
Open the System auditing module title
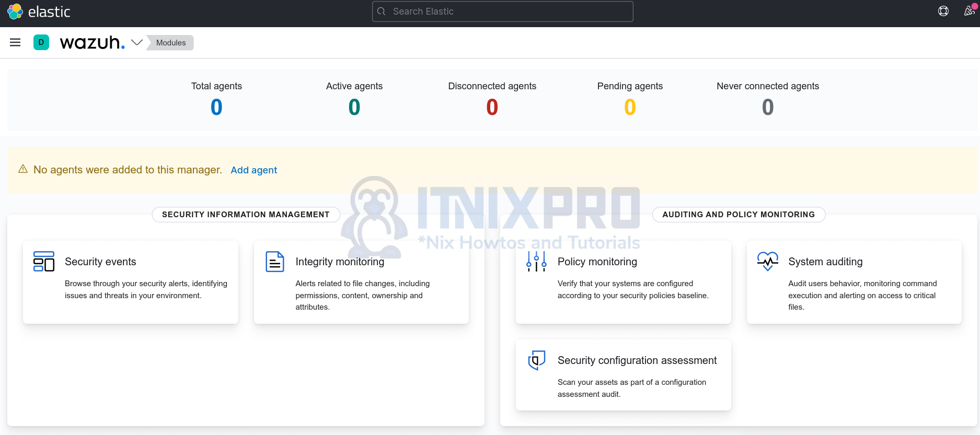825,262
